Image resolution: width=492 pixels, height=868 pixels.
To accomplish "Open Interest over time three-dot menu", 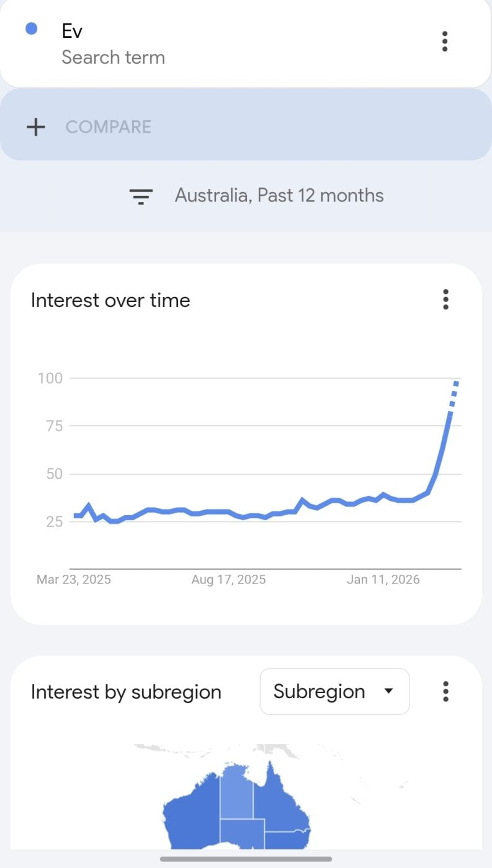I will [x=445, y=299].
